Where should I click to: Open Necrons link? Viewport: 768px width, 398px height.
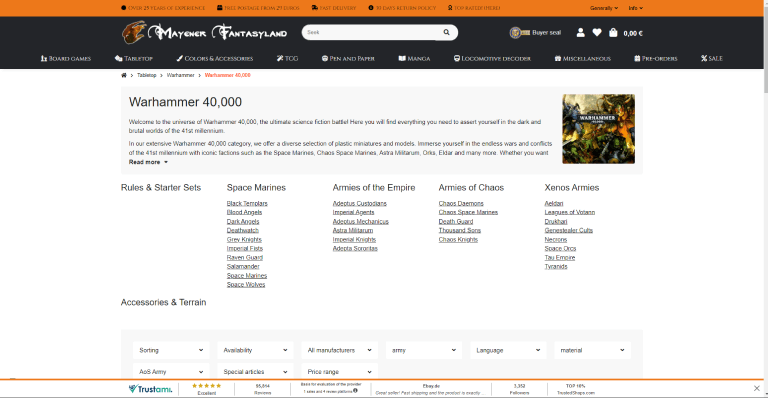point(555,239)
